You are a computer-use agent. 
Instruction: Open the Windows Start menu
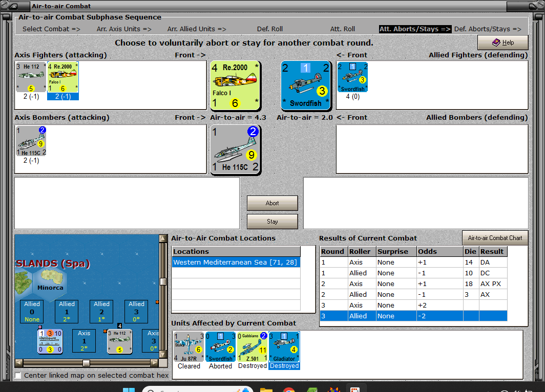pos(129,389)
